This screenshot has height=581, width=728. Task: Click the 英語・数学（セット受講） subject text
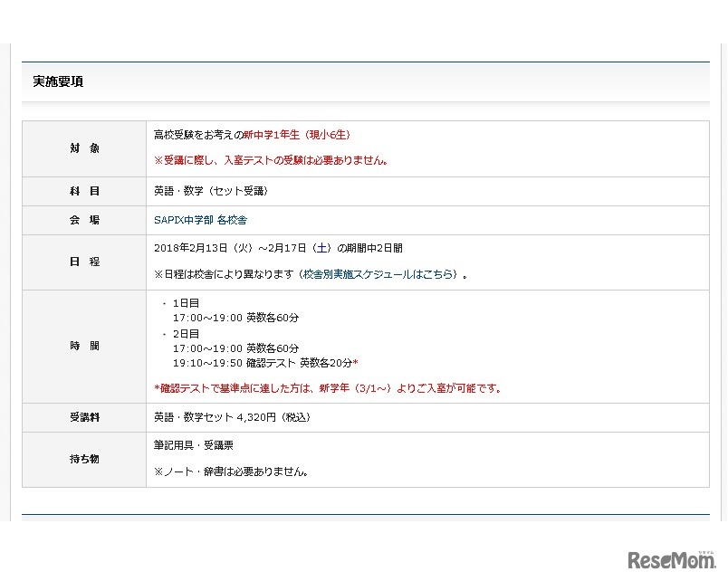(211, 192)
